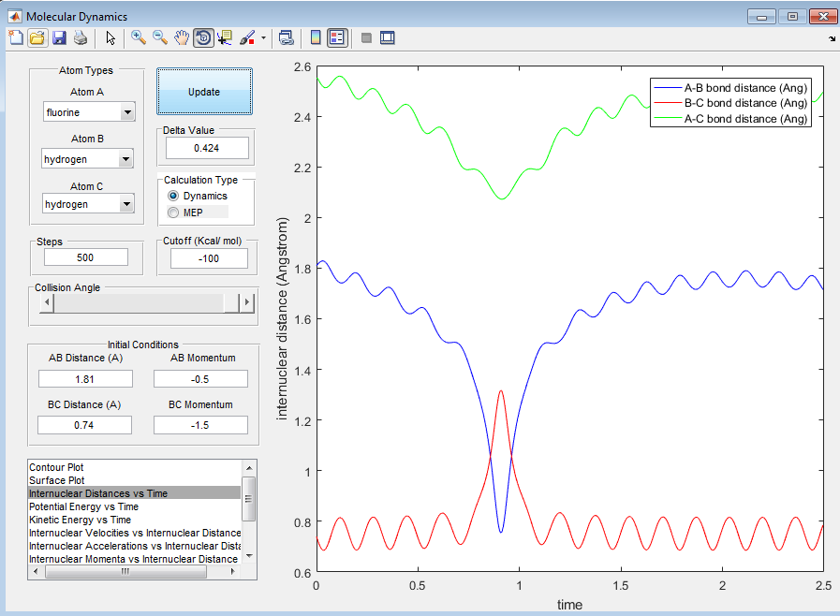Open the Atom C dropdown list

[90, 204]
